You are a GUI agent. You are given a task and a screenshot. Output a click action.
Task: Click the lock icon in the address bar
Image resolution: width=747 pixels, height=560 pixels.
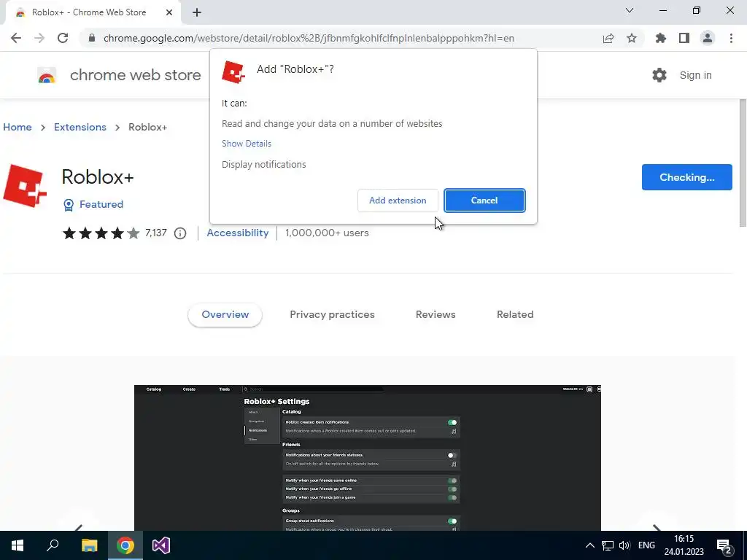(92, 38)
